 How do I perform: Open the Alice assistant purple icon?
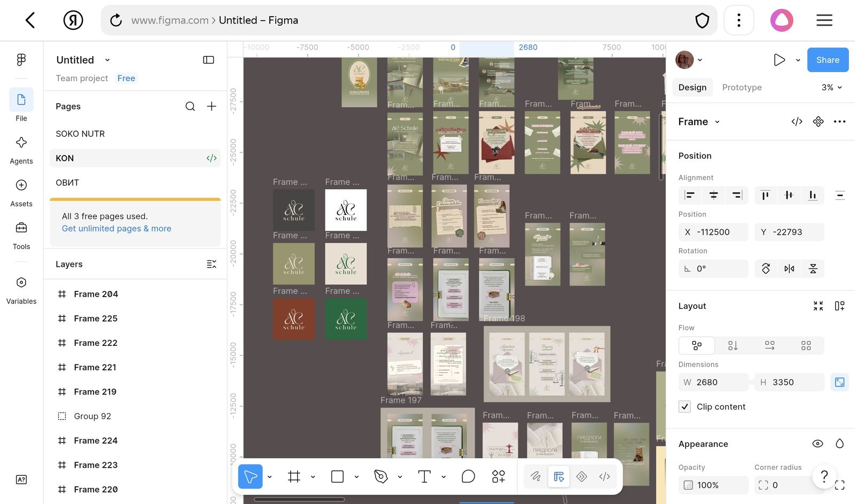click(x=782, y=20)
